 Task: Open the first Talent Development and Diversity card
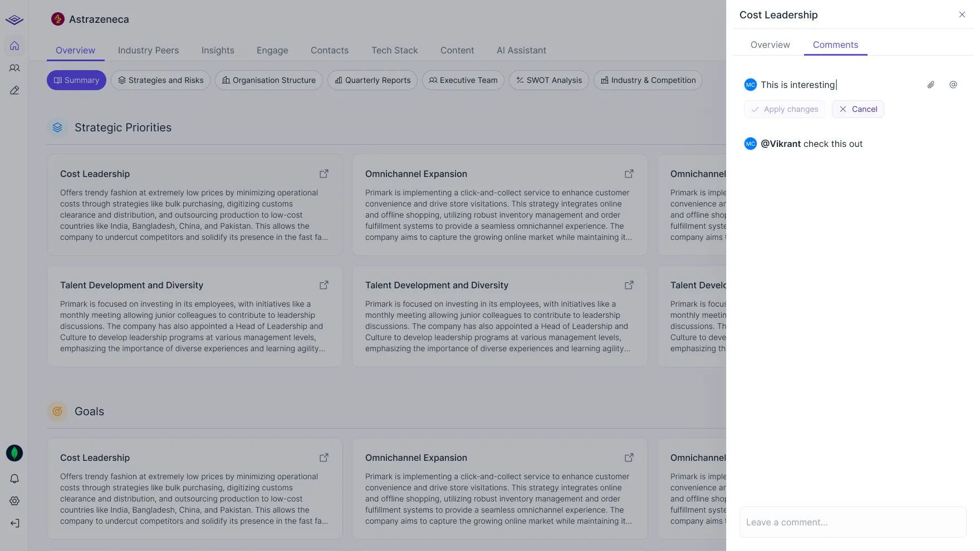click(x=195, y=316)
